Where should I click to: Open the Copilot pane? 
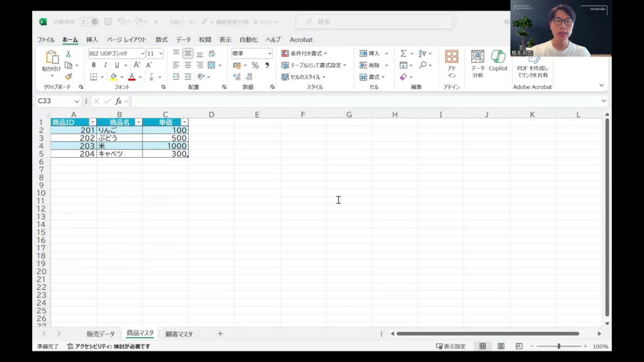tap(497, 60)
